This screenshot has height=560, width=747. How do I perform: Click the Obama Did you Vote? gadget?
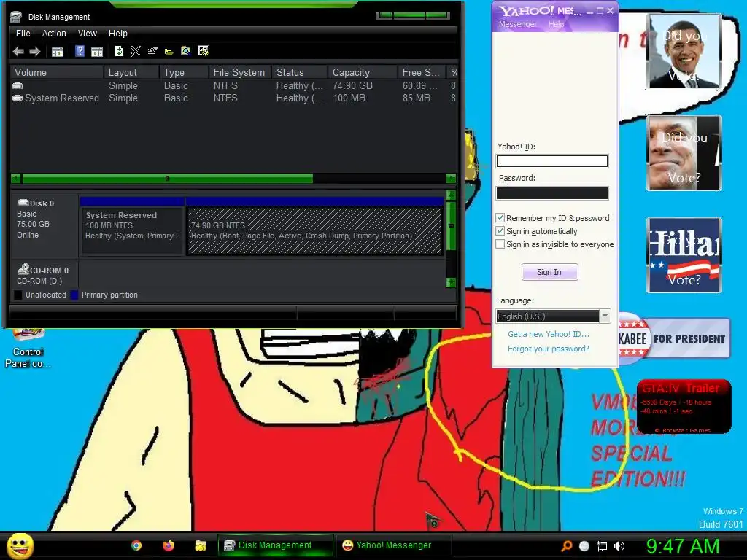coord(684,51)
